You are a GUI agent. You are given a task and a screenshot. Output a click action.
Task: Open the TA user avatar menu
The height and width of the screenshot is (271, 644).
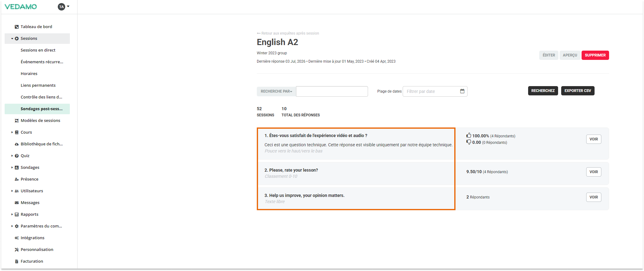coord(61,6)
